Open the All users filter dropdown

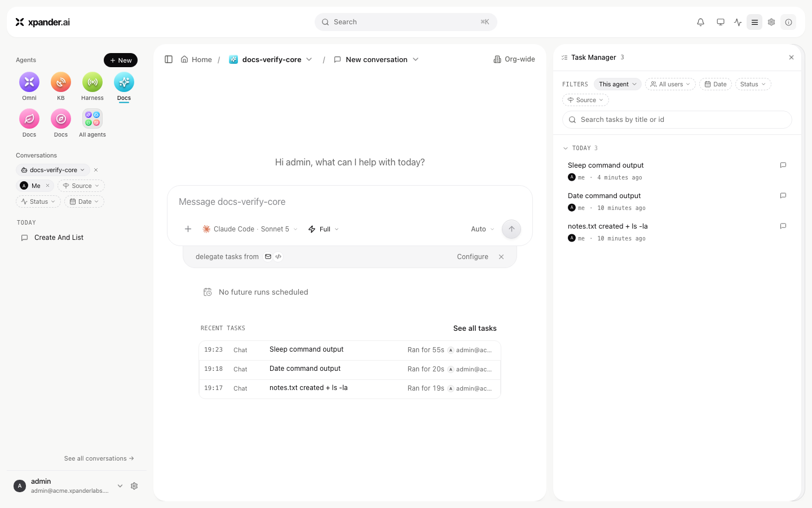point(670,84)
